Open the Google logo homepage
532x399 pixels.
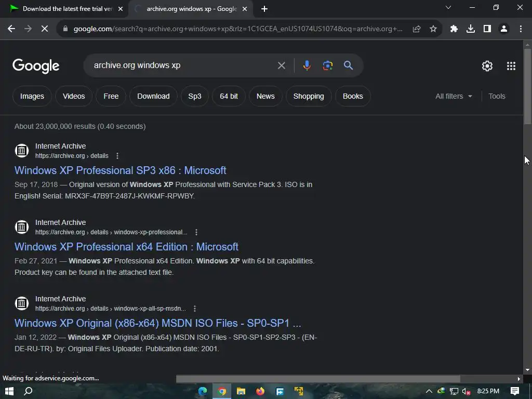pos(36,66)
